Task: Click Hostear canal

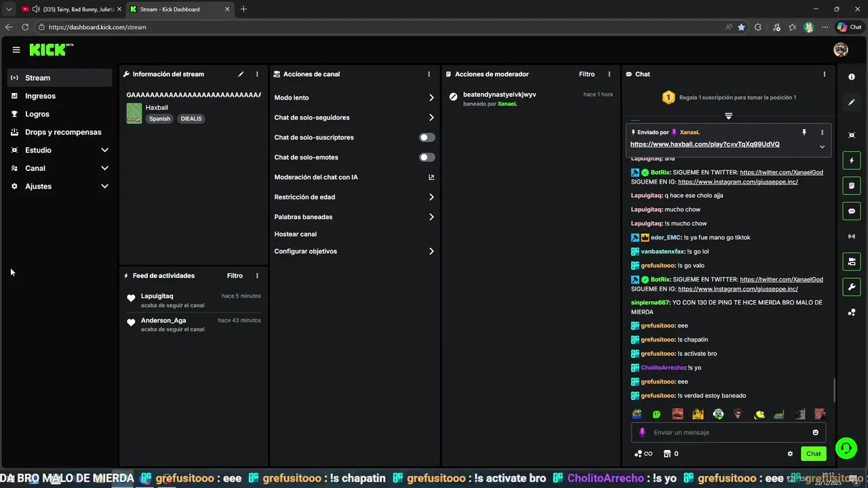Action: click(296, 234)
